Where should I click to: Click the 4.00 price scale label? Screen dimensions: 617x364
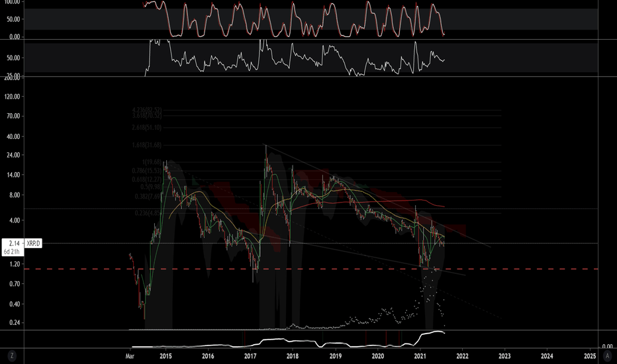tap(15, 220)
